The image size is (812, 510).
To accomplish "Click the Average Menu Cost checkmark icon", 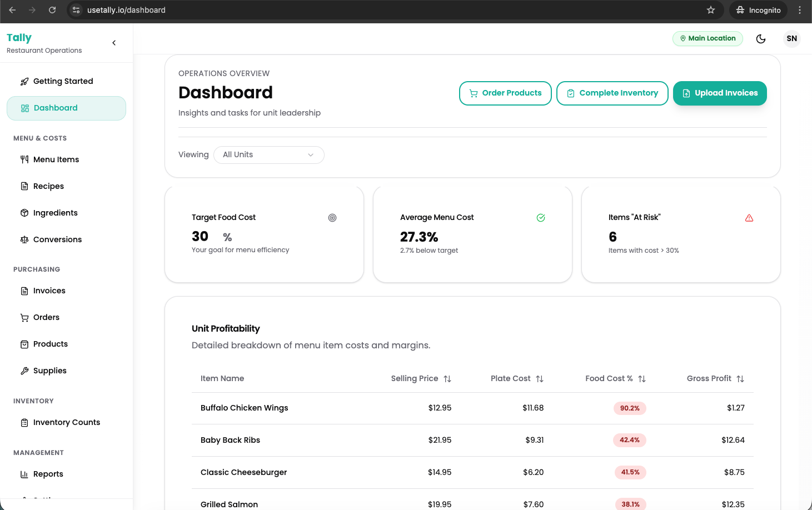I will click(541, 218).
